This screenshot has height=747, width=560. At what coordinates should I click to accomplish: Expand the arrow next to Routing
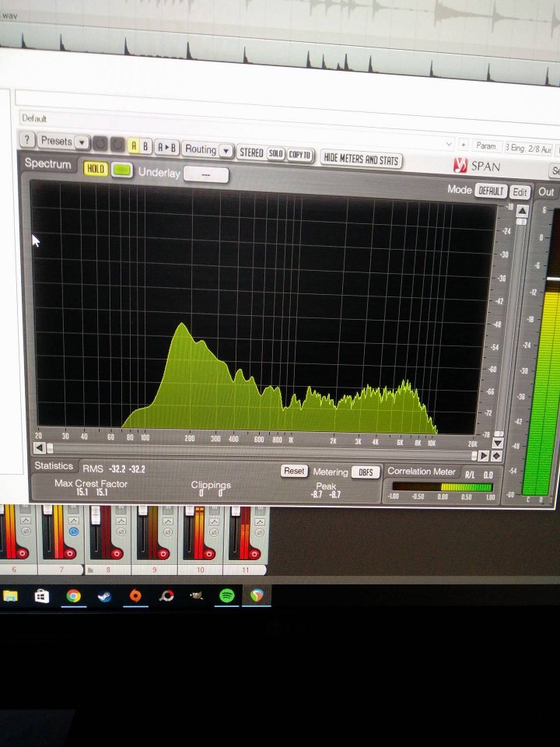(226, 151)
